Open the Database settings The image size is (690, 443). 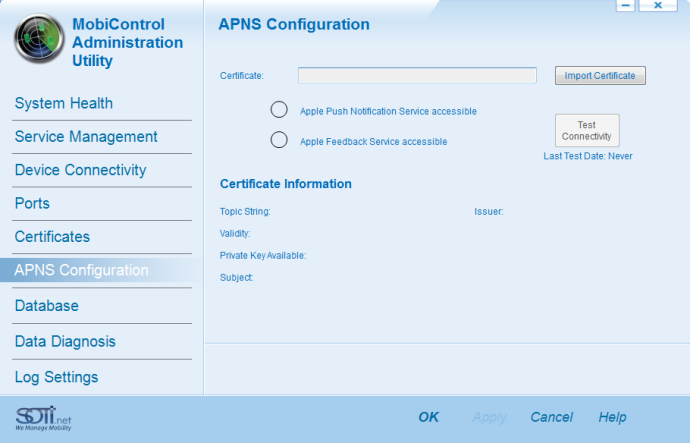pos(46,306)
